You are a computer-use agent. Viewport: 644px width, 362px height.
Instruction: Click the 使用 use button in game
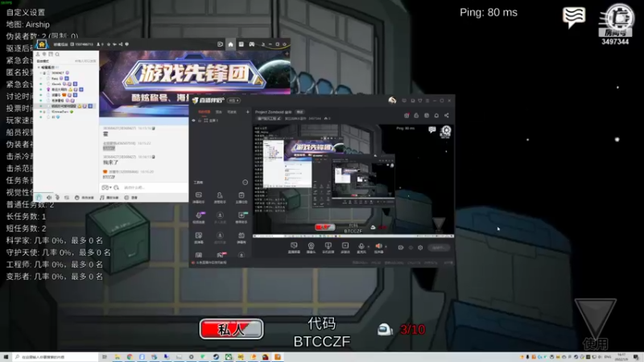596,324
